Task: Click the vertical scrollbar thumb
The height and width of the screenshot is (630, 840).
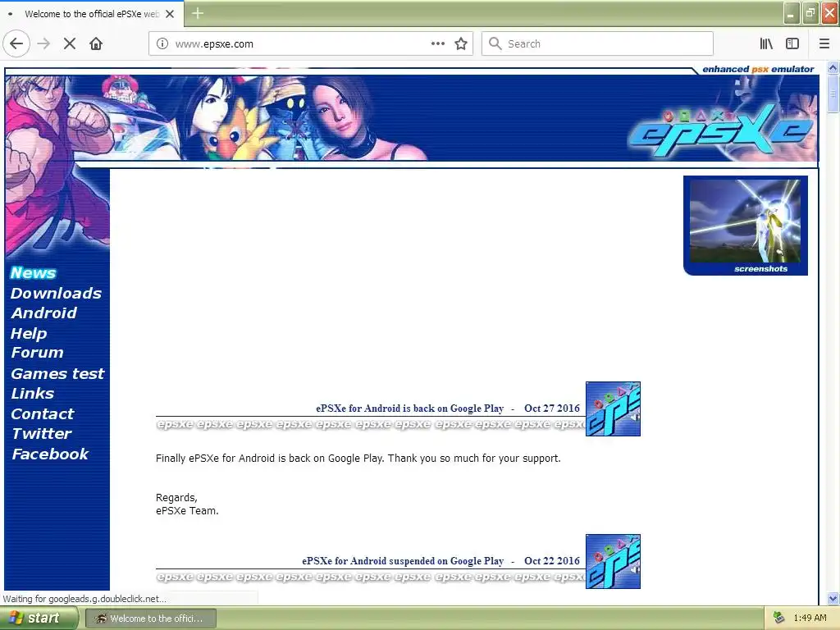Action: coord(833,94)
